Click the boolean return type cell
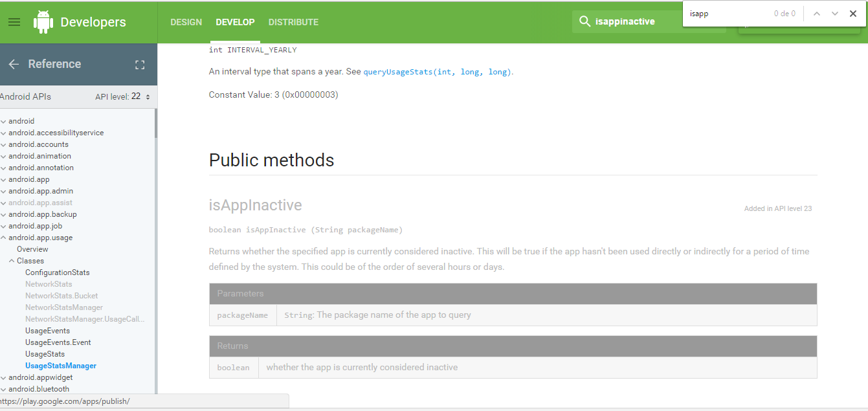 233,368
